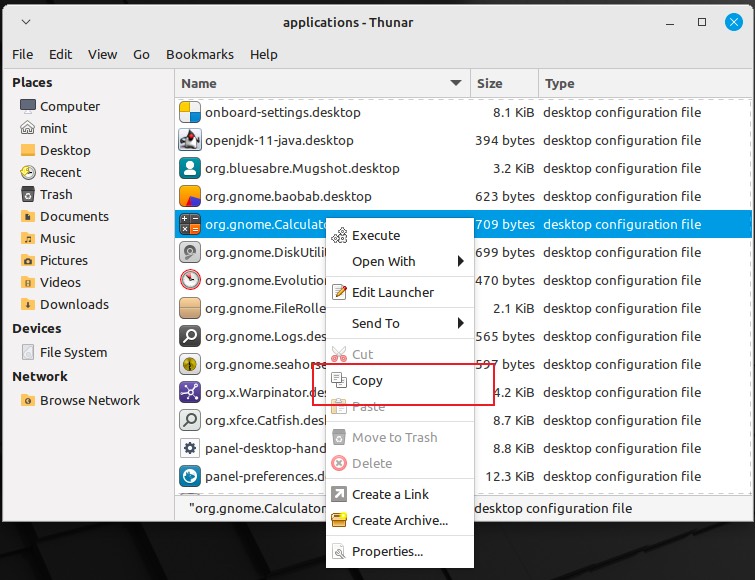Open the window menu chevron in title bar
Image resolution: width=755 pixels, height=580 pixels.
tap(26, 22)
